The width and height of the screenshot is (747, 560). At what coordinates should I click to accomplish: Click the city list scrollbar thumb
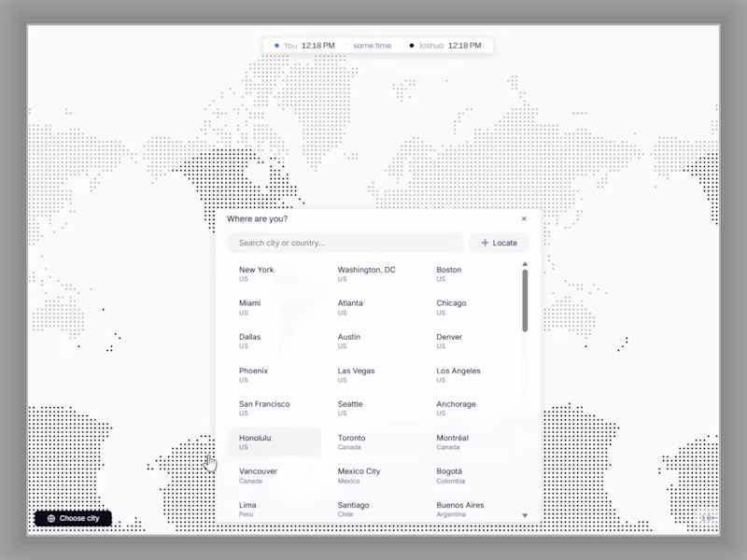click(525, 301)
